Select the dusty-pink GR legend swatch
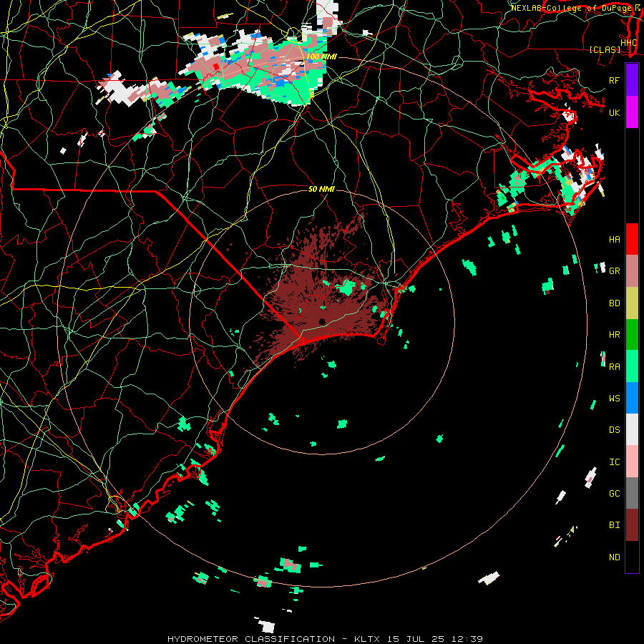 tap(632, 271)
